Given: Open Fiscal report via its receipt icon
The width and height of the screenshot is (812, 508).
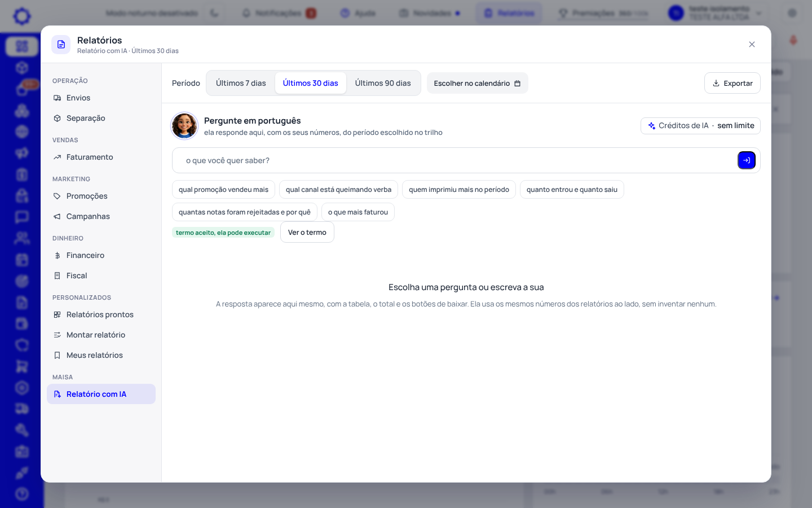Looking at the screenshot, I should (x=57, y=276).
